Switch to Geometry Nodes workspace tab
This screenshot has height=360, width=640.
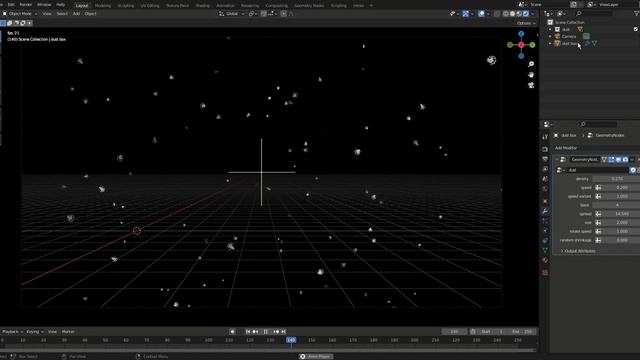[x=309, y=6]
